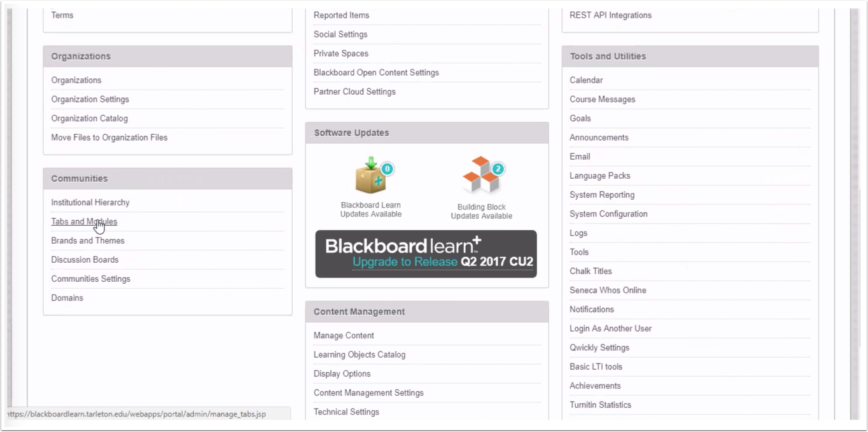Image resolution: width=868 pixels, height=432 pixels.
Task: Open Calendar under Tools and Utilities
Action: tap(586, 80)
